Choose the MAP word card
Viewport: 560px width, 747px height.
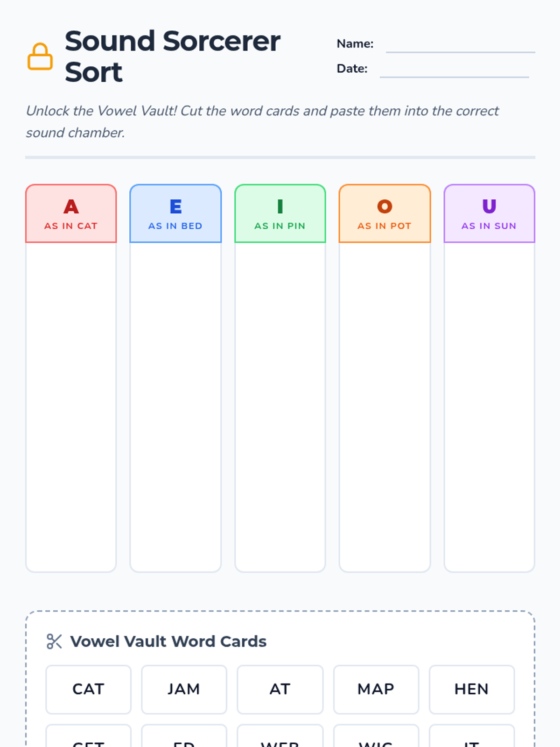click(376, 690)
